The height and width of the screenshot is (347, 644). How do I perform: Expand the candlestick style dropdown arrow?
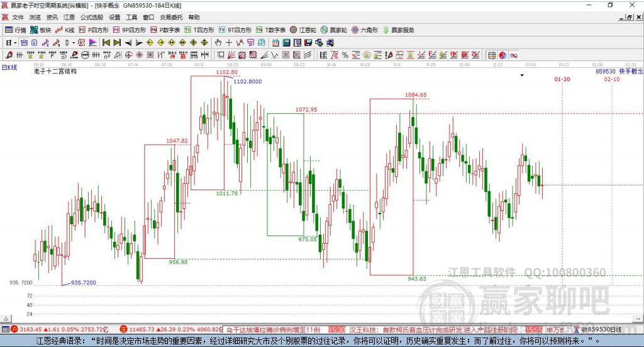pyautogui.click(x=74, y=43)
